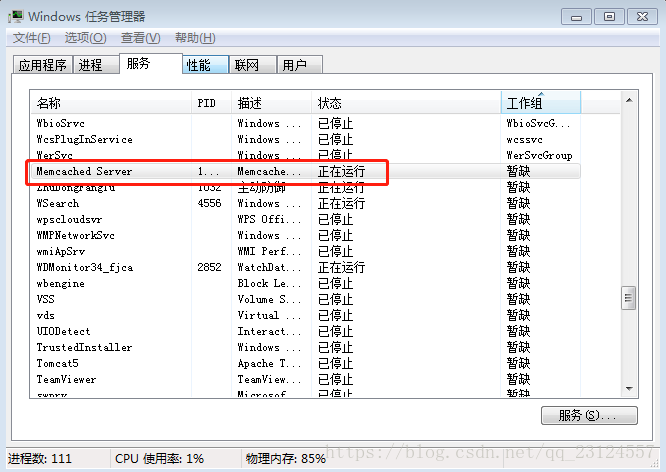Click the CPU 使用率: 1% status entry

[x=159, y=459]
